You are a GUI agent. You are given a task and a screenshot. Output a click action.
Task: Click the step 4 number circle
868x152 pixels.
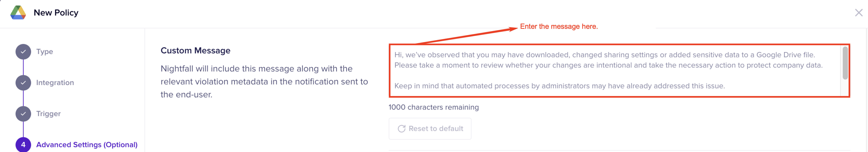(23, 145)
